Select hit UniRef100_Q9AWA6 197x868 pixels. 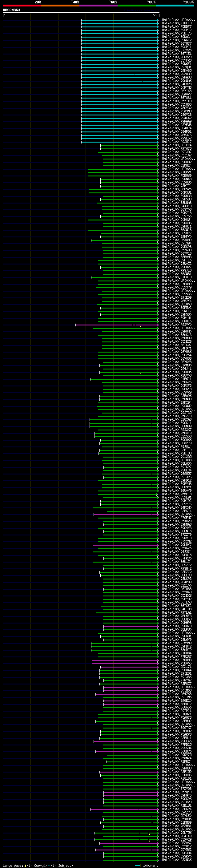[x=176, y=81]
